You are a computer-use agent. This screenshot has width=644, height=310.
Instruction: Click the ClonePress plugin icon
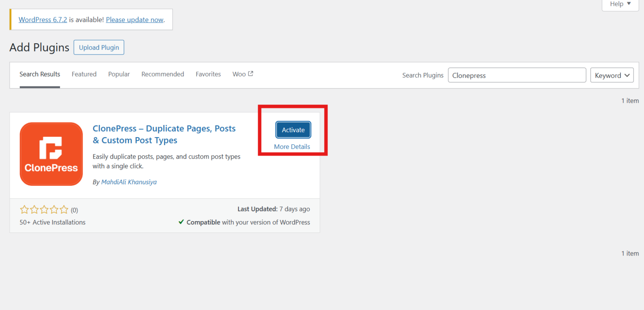[x=51, y=154]
